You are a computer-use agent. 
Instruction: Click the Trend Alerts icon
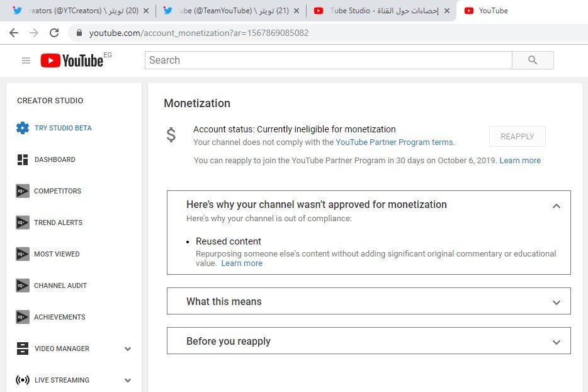click(23, 222)
